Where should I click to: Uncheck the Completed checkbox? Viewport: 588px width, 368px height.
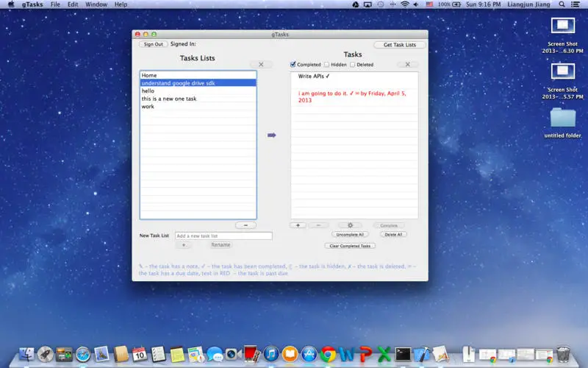point(293,65)
